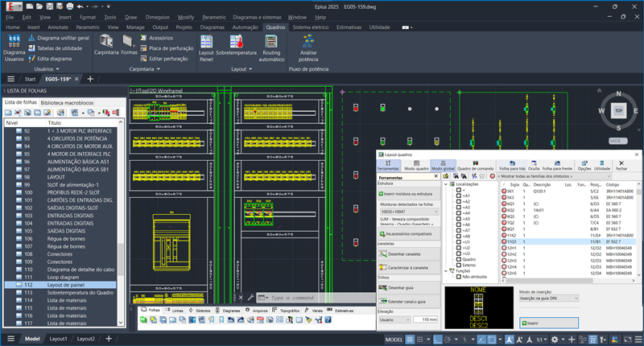Check the +U1 location checkbox
This screenshot has width=644, height=346.
[459, 242]
